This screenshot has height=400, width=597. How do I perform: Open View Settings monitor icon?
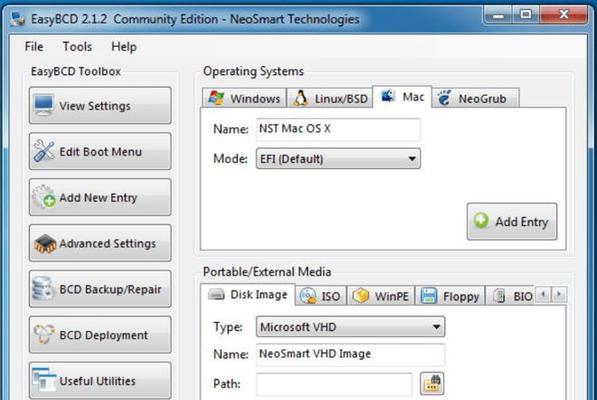(44, 105)
